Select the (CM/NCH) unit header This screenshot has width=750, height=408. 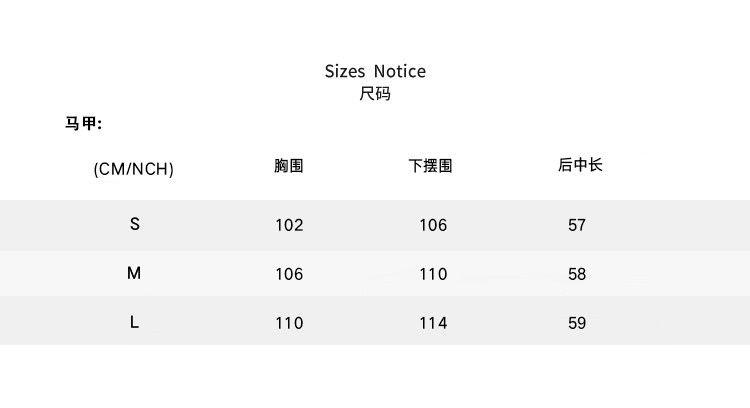pos(134,169)
